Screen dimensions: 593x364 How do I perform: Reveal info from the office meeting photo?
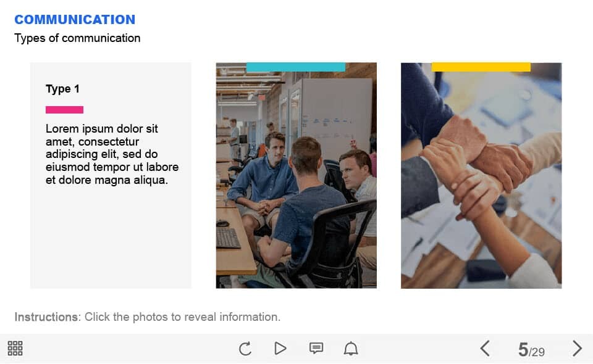pyautogui.click(x=296, y=176)
